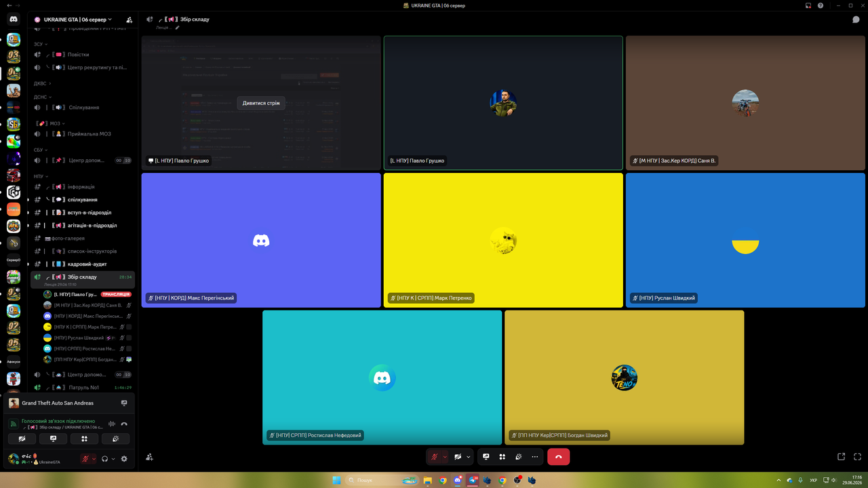
Task: Select the Саня В. participant tile
Action: tap(745, 102)
